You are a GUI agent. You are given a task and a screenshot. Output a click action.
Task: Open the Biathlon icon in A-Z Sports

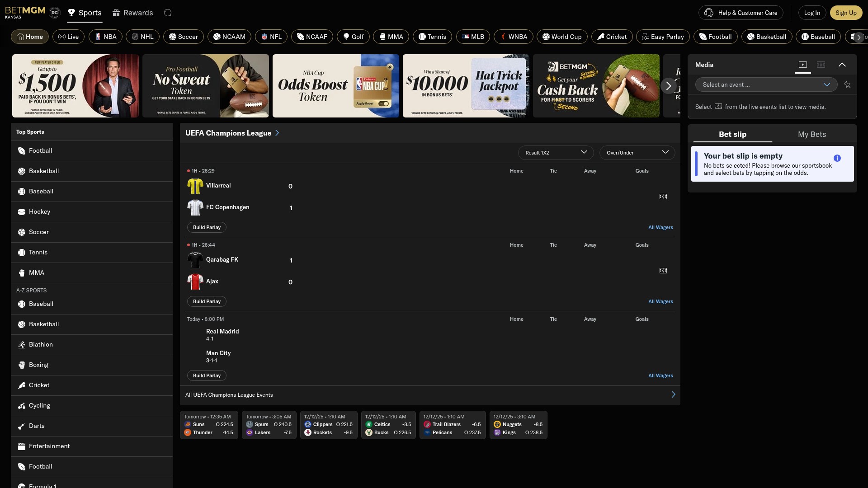point(21,345)
